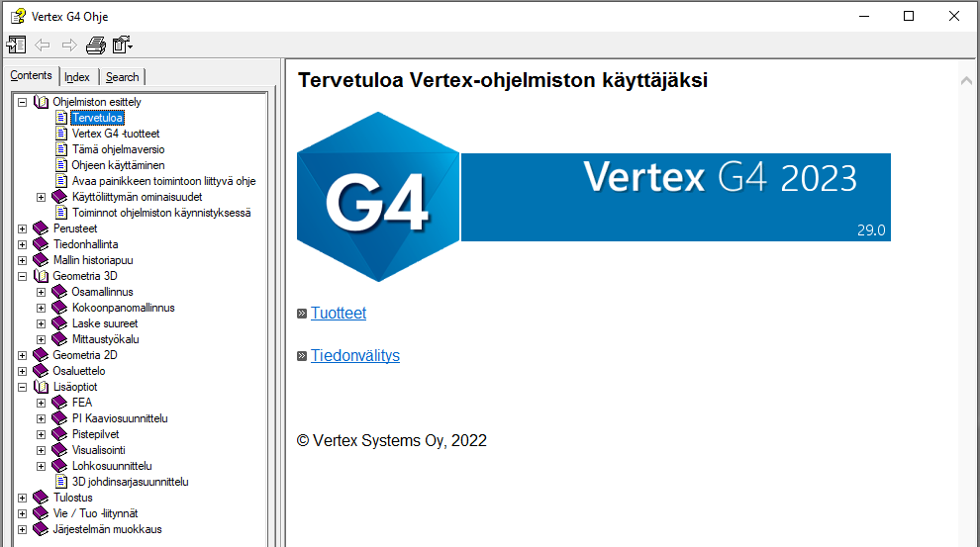The image size is (980, 547).
Task: Switch to the Index tab
Action: tap(77, 77)
